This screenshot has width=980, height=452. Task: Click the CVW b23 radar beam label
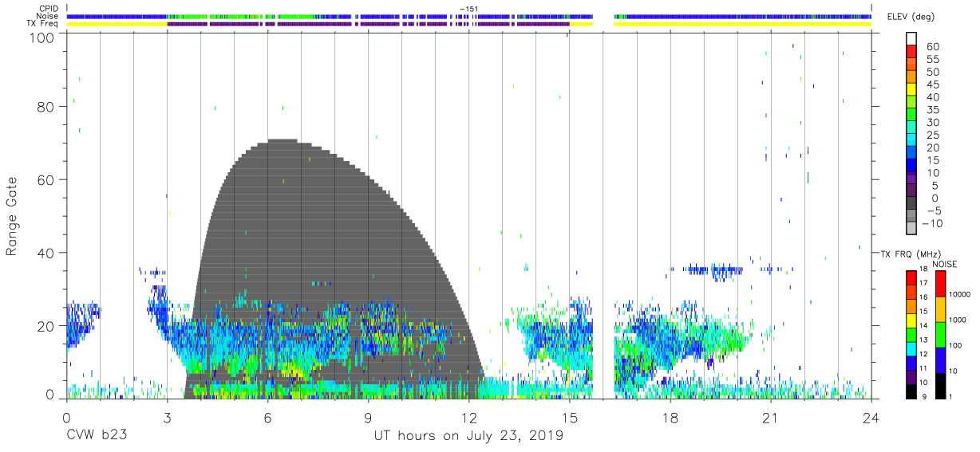[x=95, y=436]
